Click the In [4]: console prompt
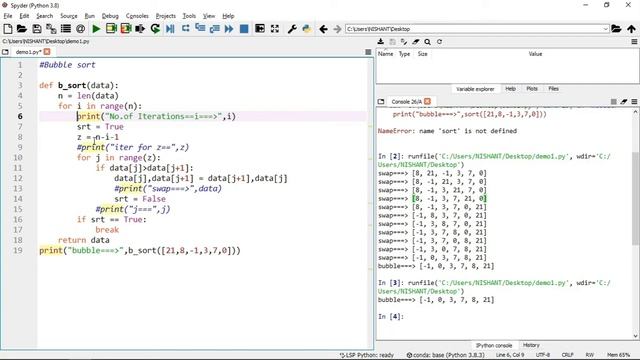The width and height of the screenshot is (640, 360). pos(391,316)
